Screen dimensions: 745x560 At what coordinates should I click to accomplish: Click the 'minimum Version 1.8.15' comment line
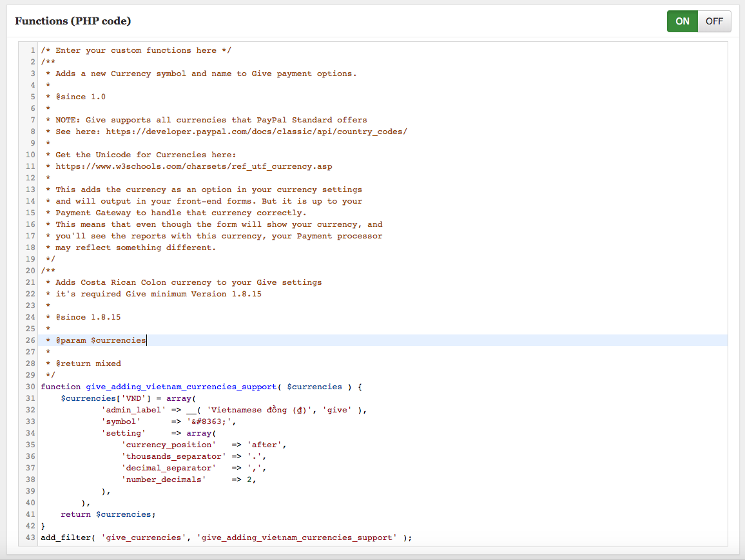tap(153, 294)
